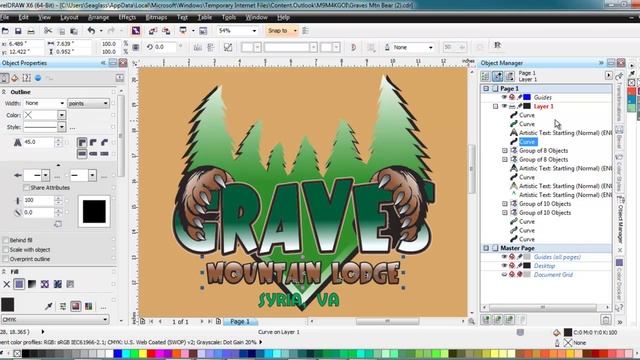Click Layer Manager View icon in Object Manager

pos(509,76)
